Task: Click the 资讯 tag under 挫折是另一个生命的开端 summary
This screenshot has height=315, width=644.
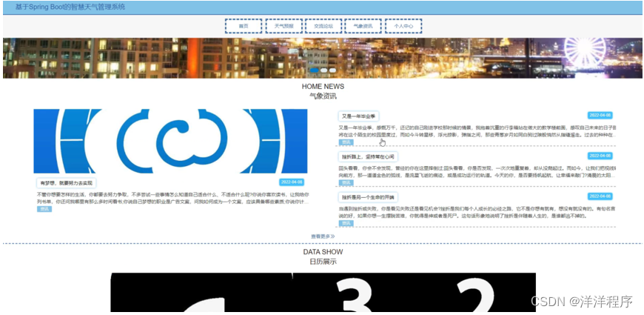Action: [346, 223]
